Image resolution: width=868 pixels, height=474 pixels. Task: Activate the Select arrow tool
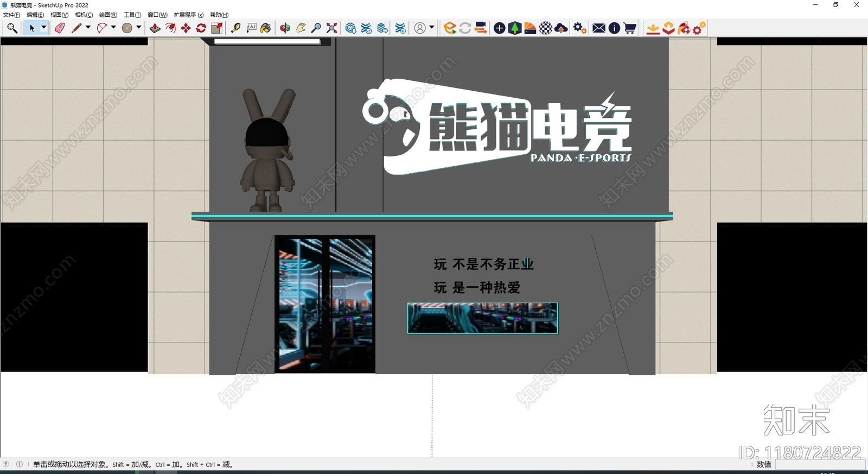point(32,28)
